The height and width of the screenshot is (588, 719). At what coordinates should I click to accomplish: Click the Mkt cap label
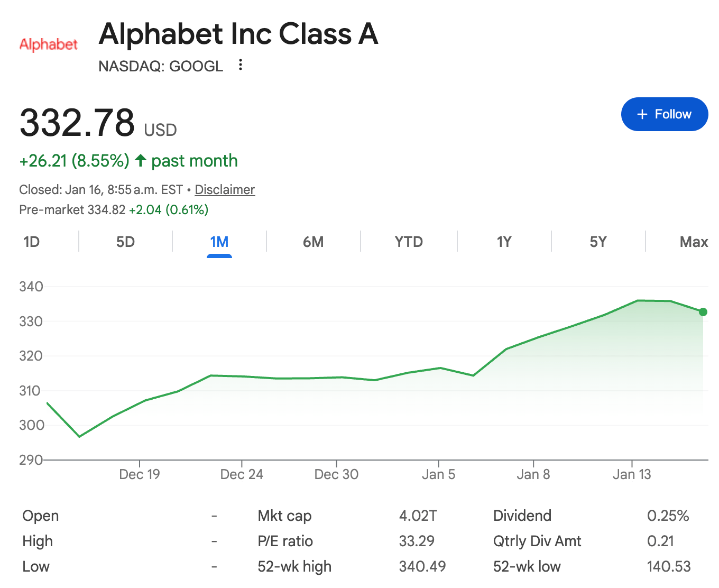[284, 516]
